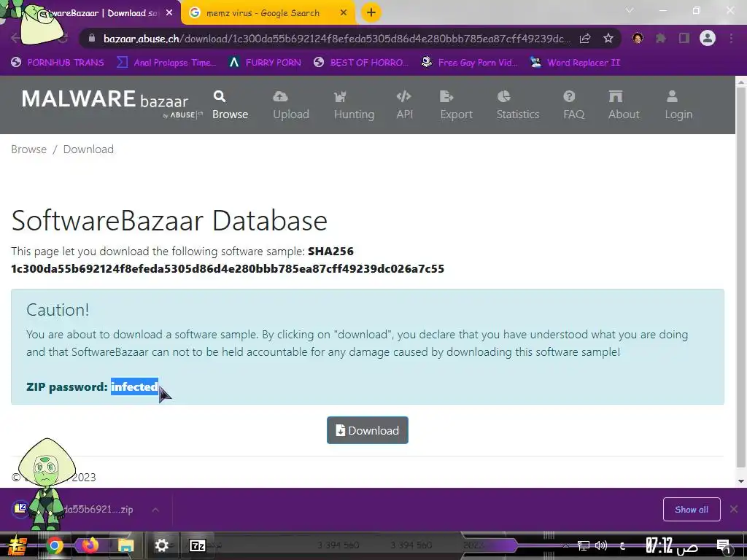This screenshot has width=747, height=560.
Task: Open the Chrome three-dot menu
Action: (731, 38)
